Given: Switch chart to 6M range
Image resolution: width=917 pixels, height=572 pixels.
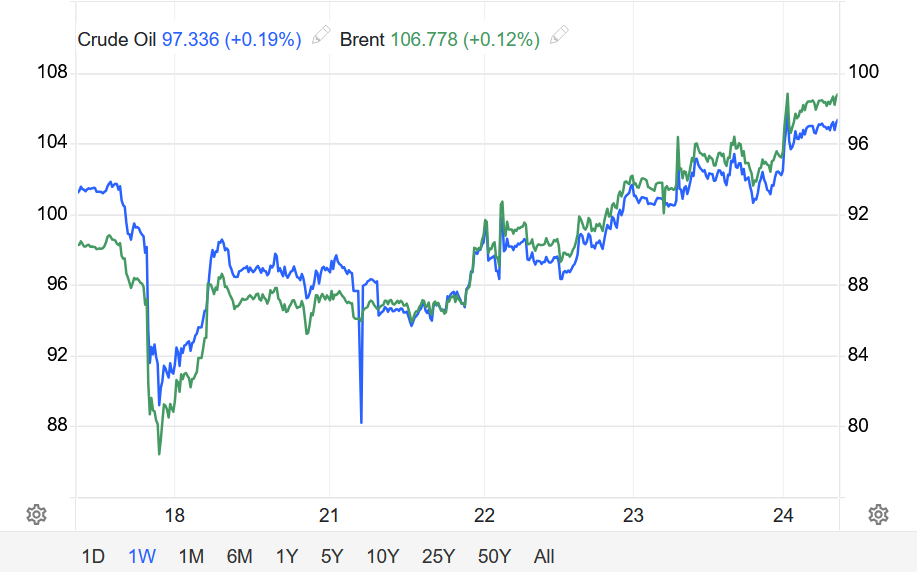Looking at the screenshot, I should coord(239,556).
